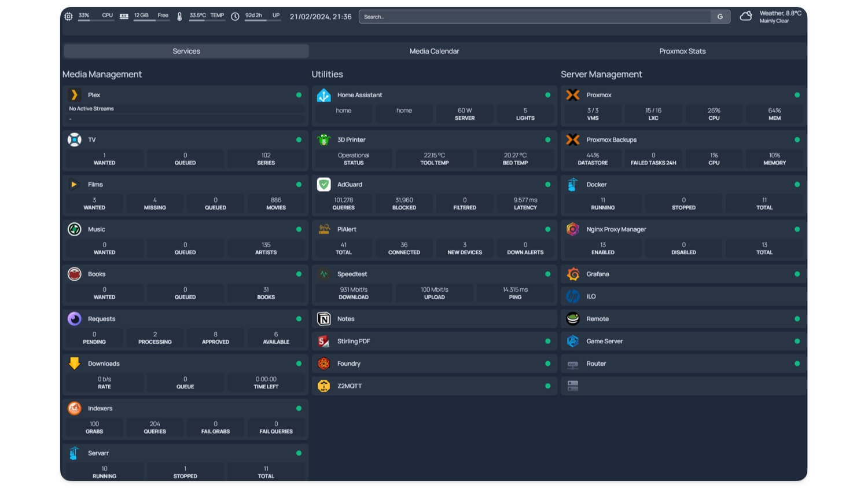The width and height of the screenshot is (868, 488).
Task: Click the Docker green status dot
Action: (x=797, y=185)
